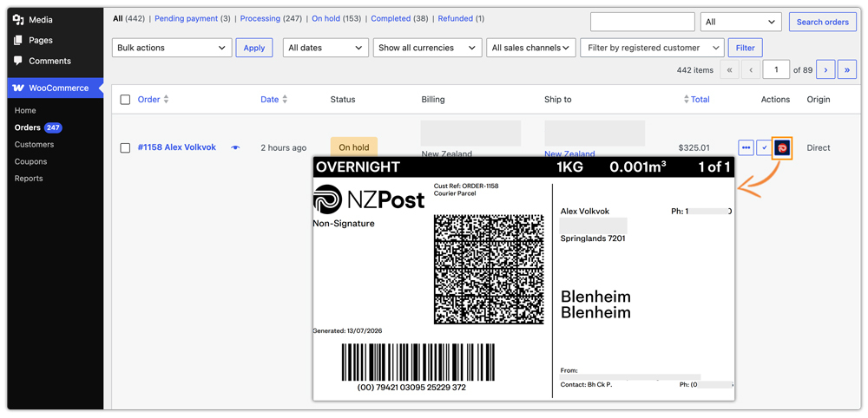
Task: Open the Media menu icon
Action: tap(18, 20)
